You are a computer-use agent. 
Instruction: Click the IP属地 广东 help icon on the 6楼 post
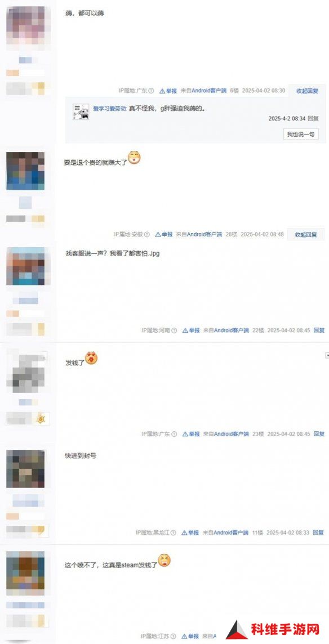151,91
